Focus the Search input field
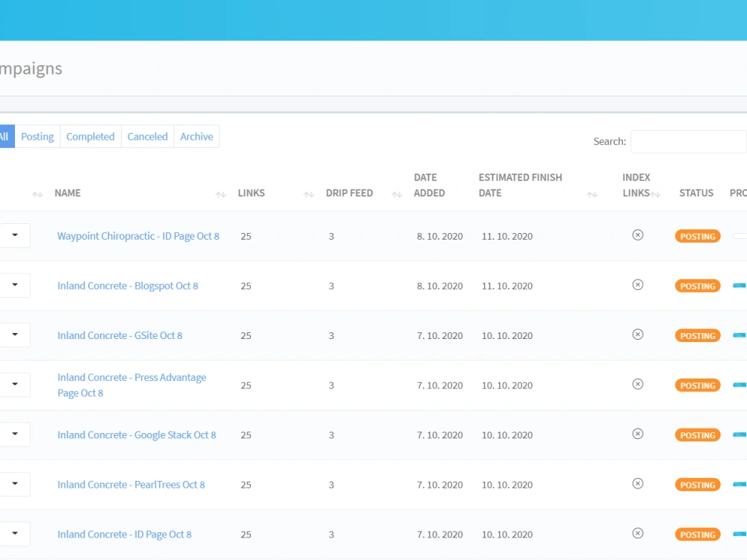 [689, 141]
